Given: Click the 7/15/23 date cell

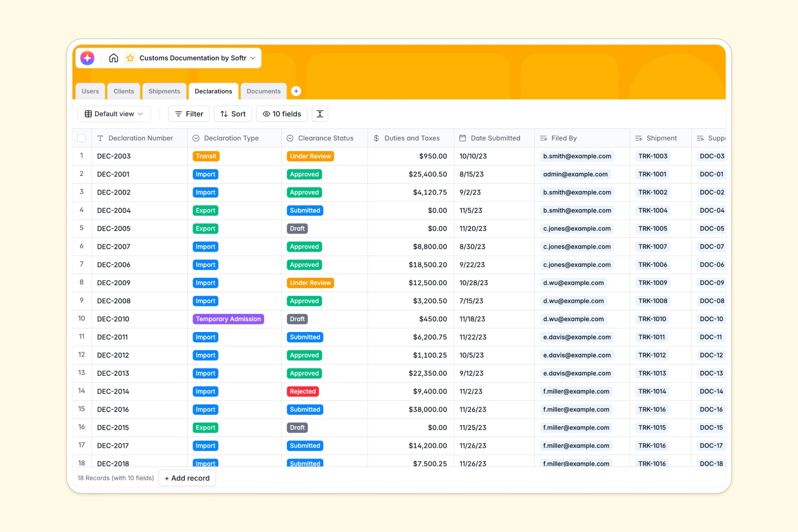Looking at the screenshot, I should [x=495, y=301].
